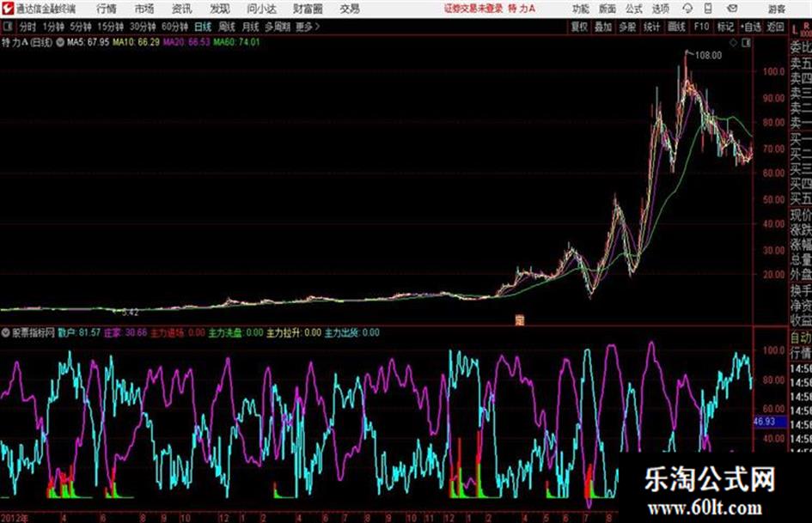Select the 月线 monthly period
Viewport: 812px width, 523px height.
(251, 27)
